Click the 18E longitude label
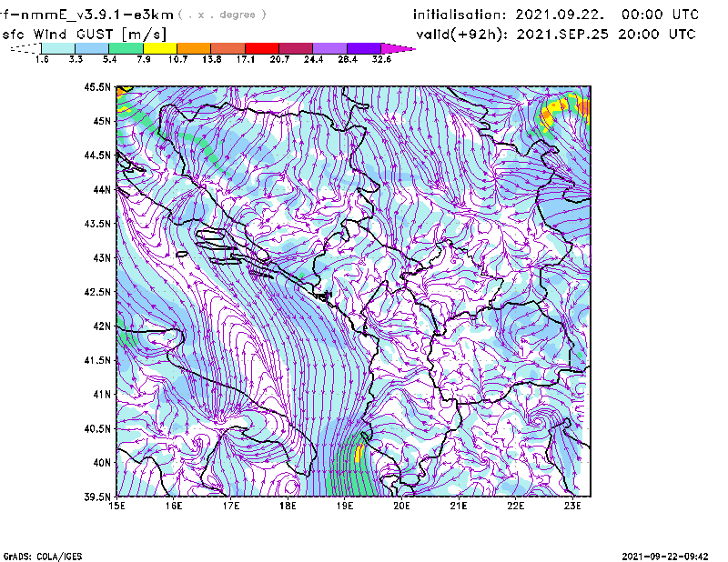Screen dimensions: 728x562 click(x=288, y=506)
